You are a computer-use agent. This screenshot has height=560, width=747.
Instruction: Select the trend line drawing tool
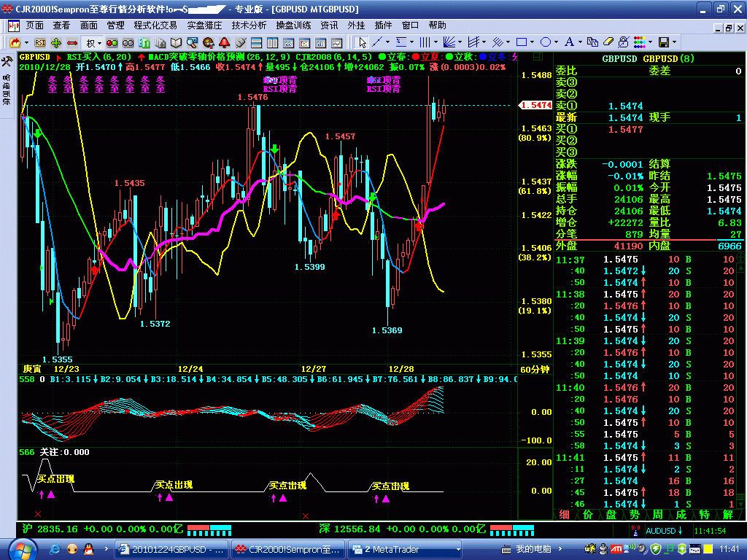(x=377, y=42)
